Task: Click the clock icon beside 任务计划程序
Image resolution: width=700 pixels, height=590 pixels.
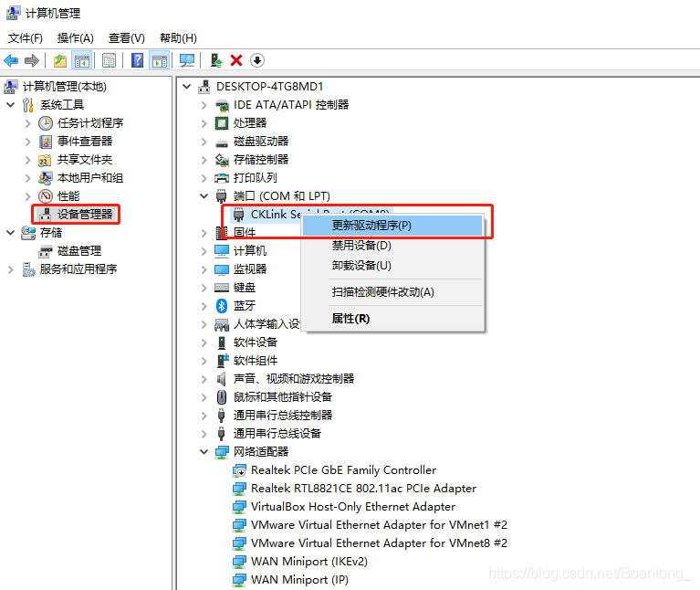Action: 45,123
